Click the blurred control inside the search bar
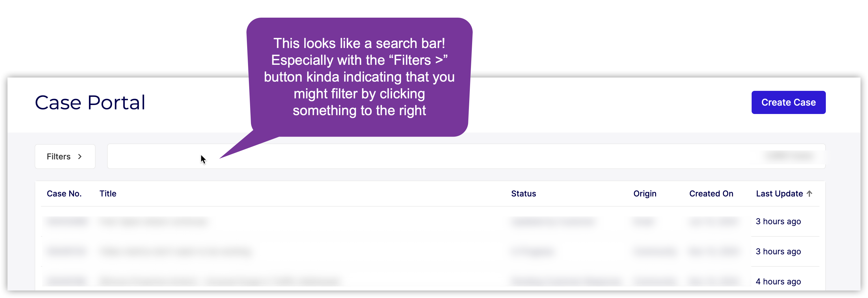This screenshot has width=868, height=298. 789,156
